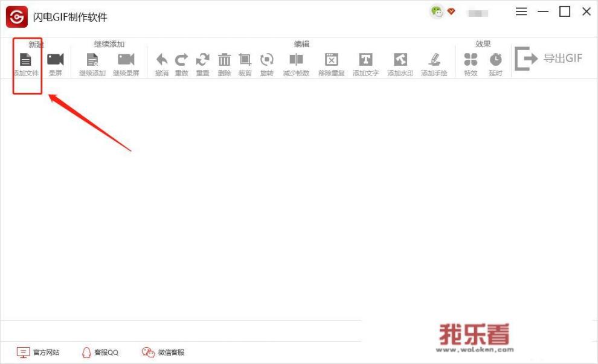
Task: Click the 旋转 rotate icon
Action: point(266,60)
